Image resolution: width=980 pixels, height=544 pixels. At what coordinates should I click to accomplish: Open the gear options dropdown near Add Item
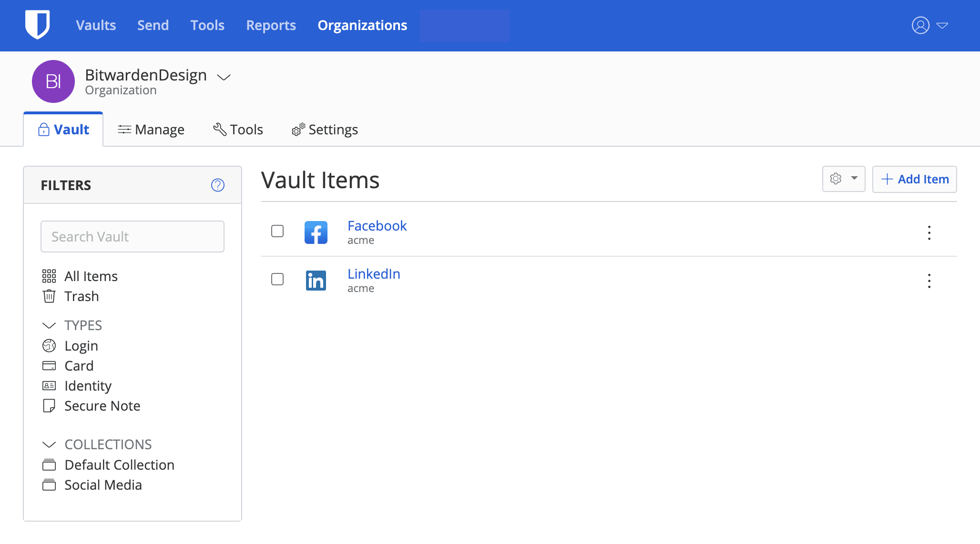click(843, 179)
